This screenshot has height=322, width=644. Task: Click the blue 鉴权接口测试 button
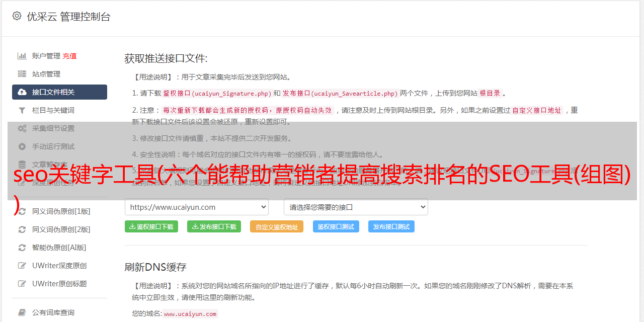336,227
